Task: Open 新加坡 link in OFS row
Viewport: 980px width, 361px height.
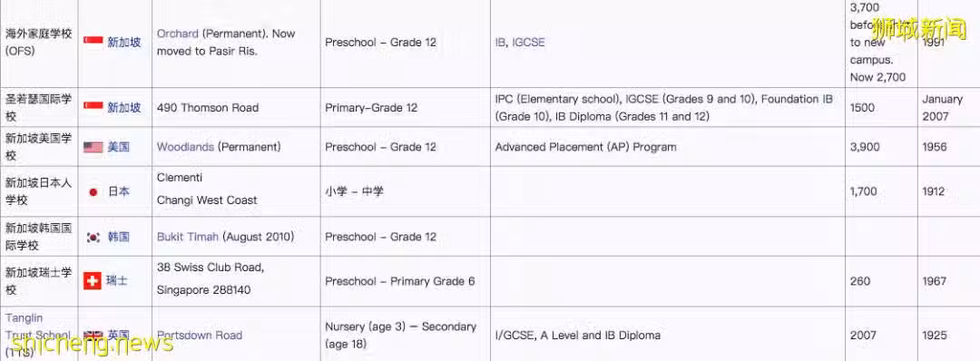Action: click(124, 43)
